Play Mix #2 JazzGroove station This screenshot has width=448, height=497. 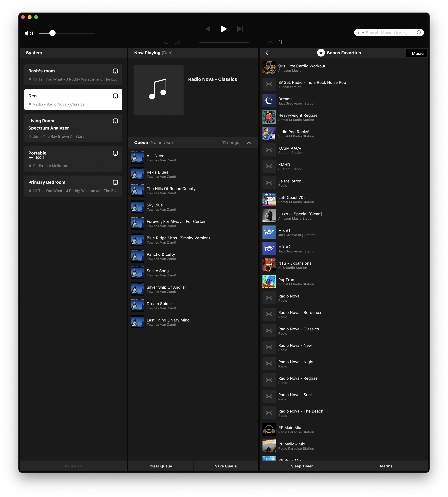coord(344,249)
